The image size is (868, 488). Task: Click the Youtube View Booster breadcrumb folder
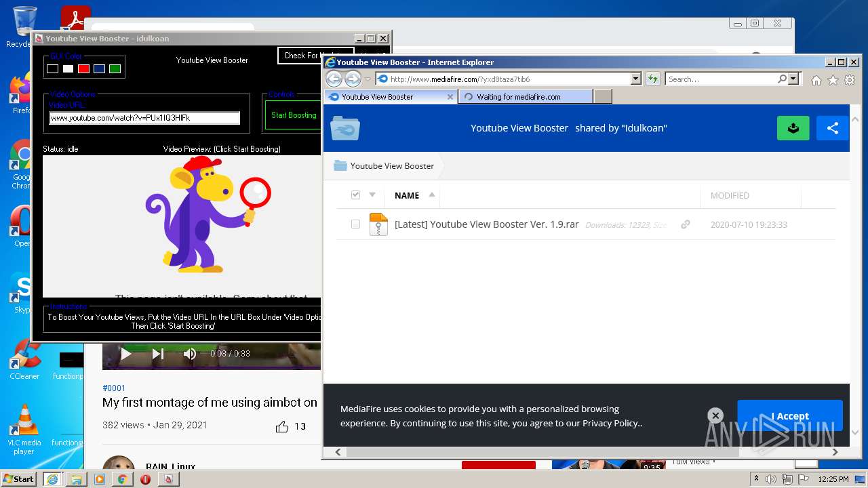click(384, 165)
